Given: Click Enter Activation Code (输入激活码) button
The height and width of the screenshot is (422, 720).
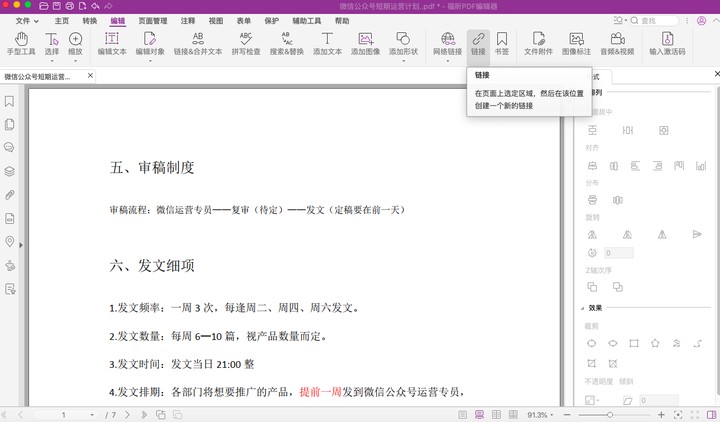Looking at the screenshot, I should click(x=667, y=43).
